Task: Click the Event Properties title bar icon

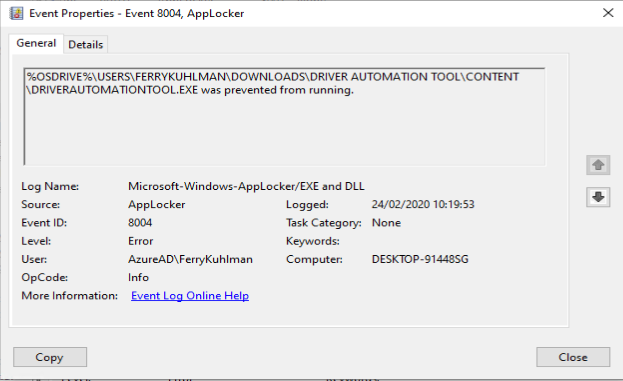Action: [16, 13]
